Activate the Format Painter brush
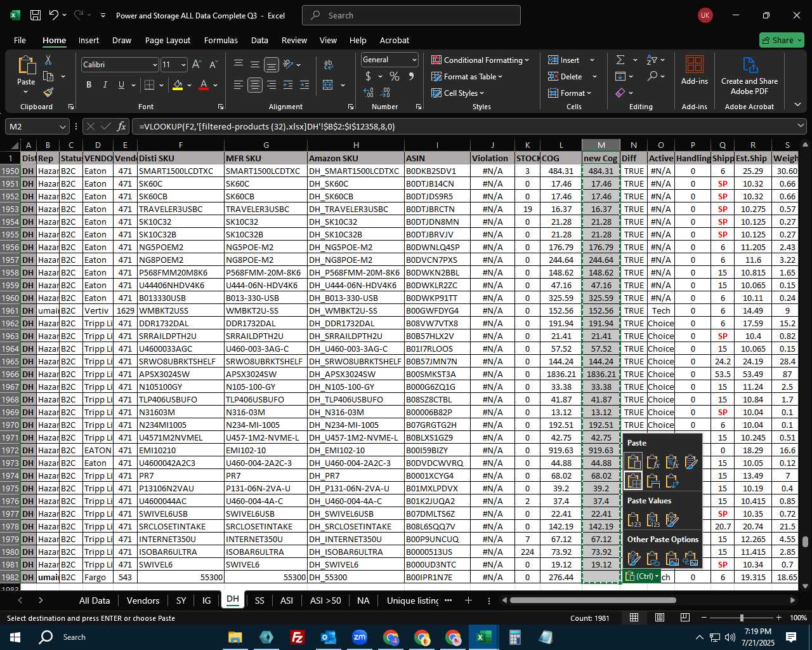The image size is (812, 650). (x=48, y=93)
